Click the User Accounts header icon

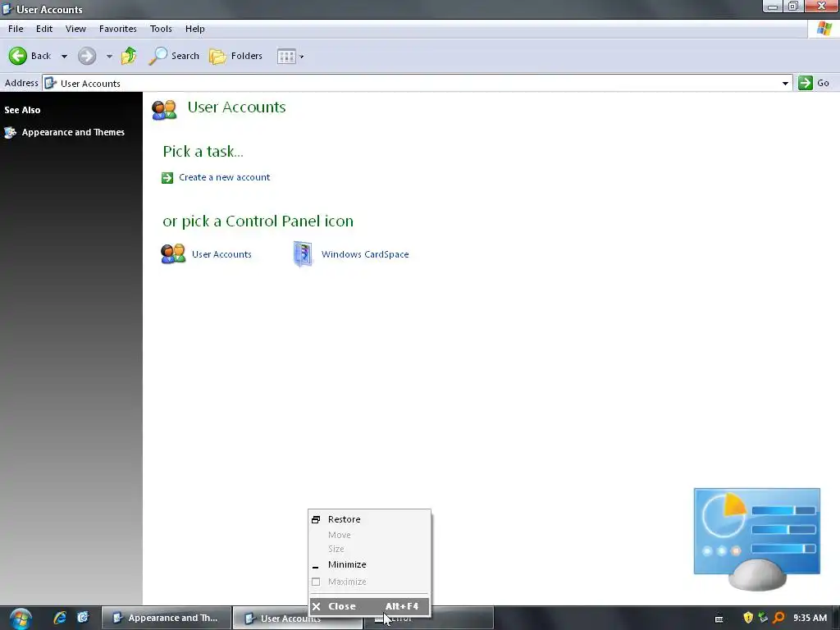coord(164,109)
